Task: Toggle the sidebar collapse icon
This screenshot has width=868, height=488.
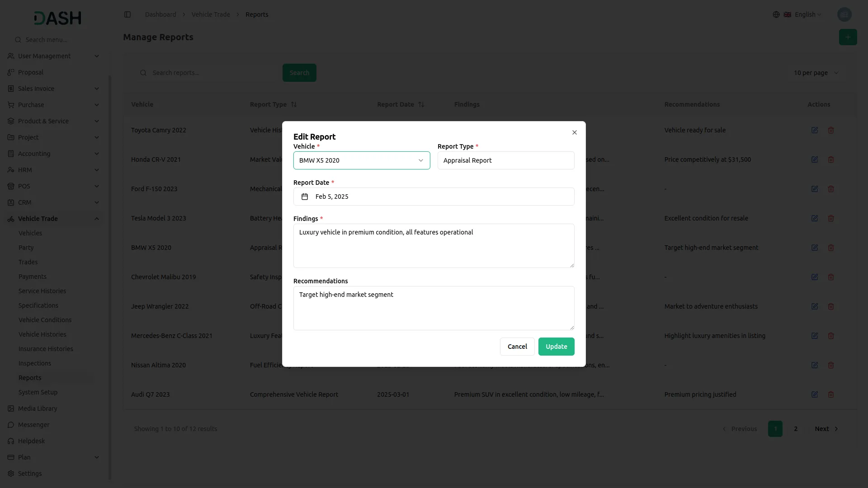Action: [127, 14]
